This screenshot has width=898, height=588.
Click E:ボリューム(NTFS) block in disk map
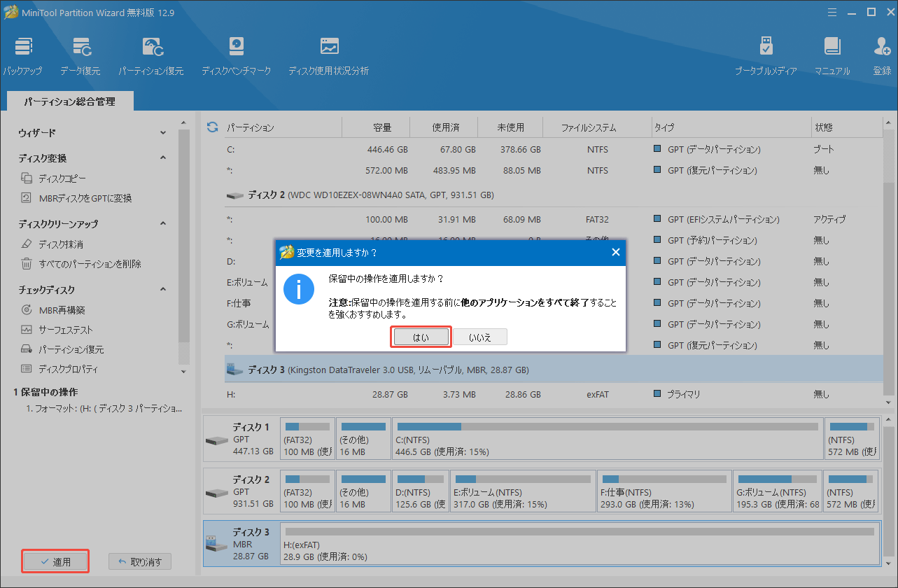click(524, 492)
